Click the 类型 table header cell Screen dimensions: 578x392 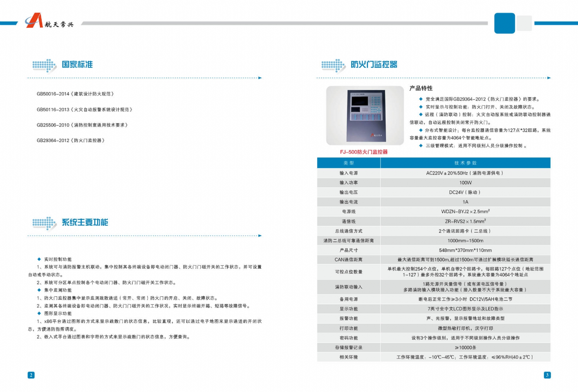(349, 163)
